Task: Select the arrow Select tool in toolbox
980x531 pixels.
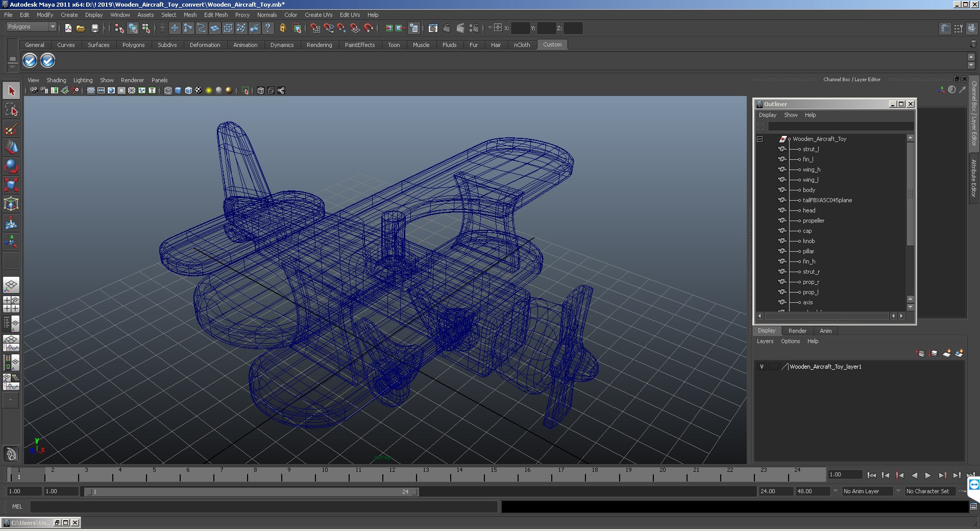Action: click(x=11, y=91)
